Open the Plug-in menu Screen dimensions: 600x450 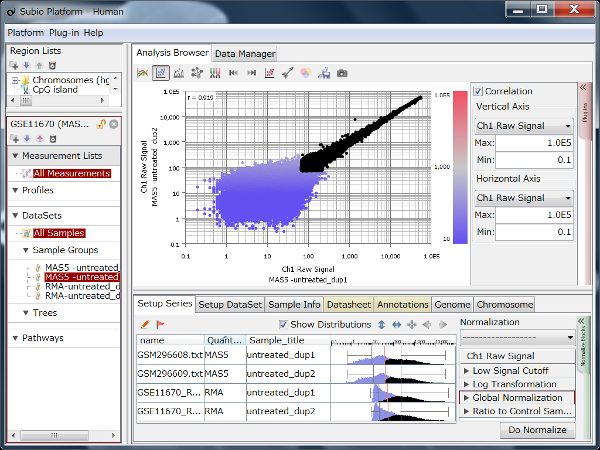click(x=63, y=33)
